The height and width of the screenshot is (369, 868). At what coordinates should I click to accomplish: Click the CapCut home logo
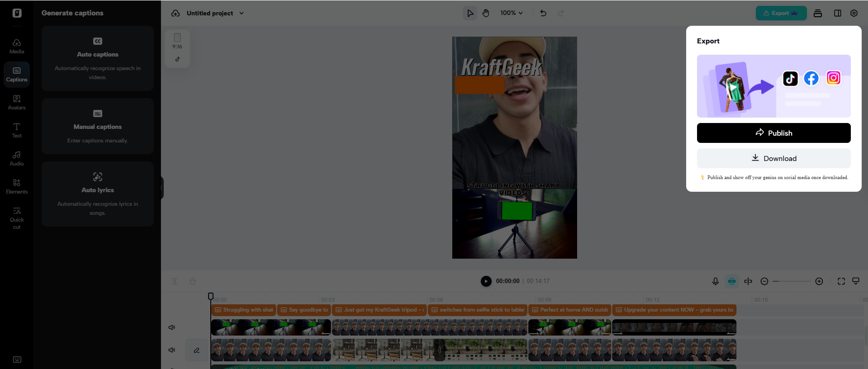17,13
